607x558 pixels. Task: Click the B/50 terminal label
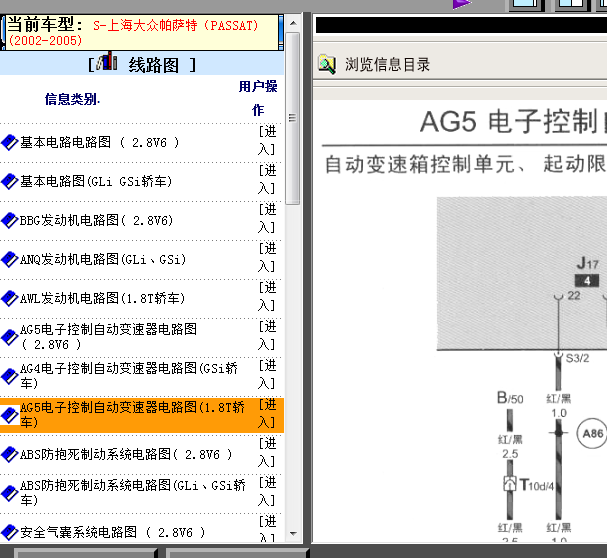[510, 398]
